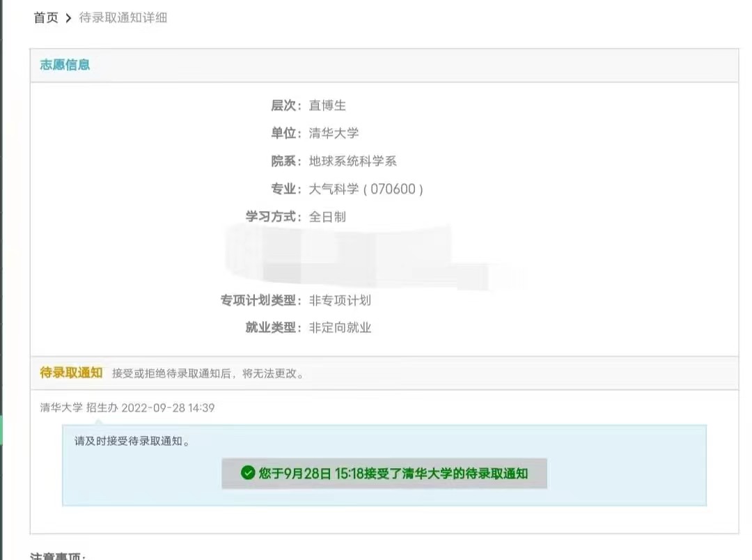Go to 首页 via the breadcrumb link
The width and height of the screenshot is (752, 560).
46,18
